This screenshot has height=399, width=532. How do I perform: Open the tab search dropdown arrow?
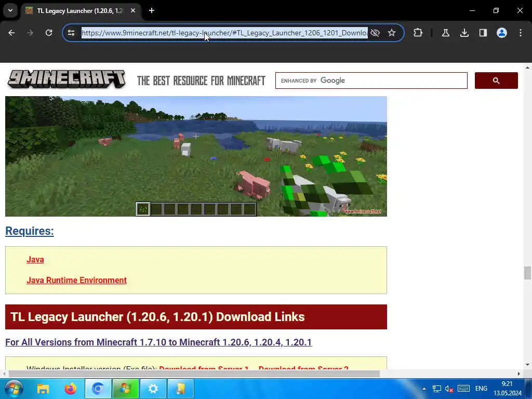[10, 10]
